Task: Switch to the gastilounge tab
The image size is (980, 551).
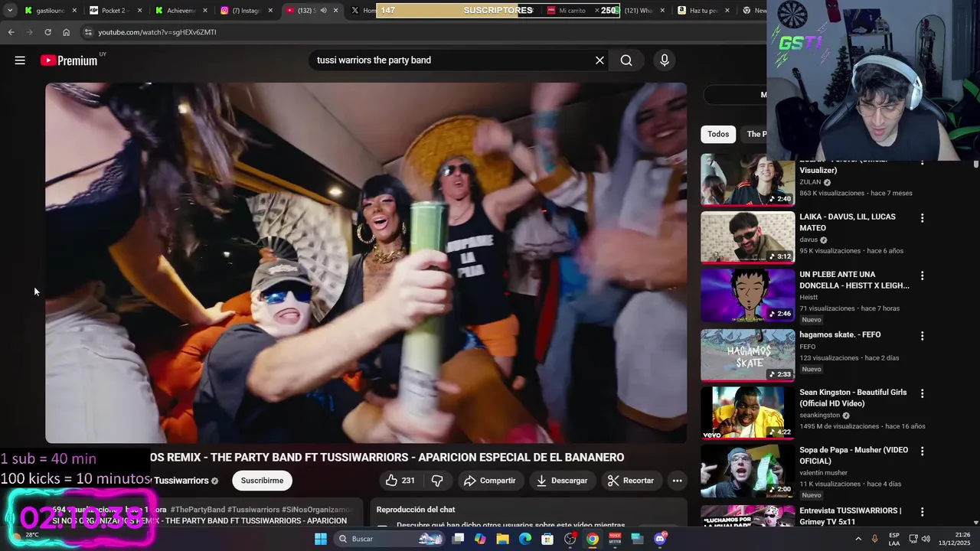Action: click(x=51, y=10)
